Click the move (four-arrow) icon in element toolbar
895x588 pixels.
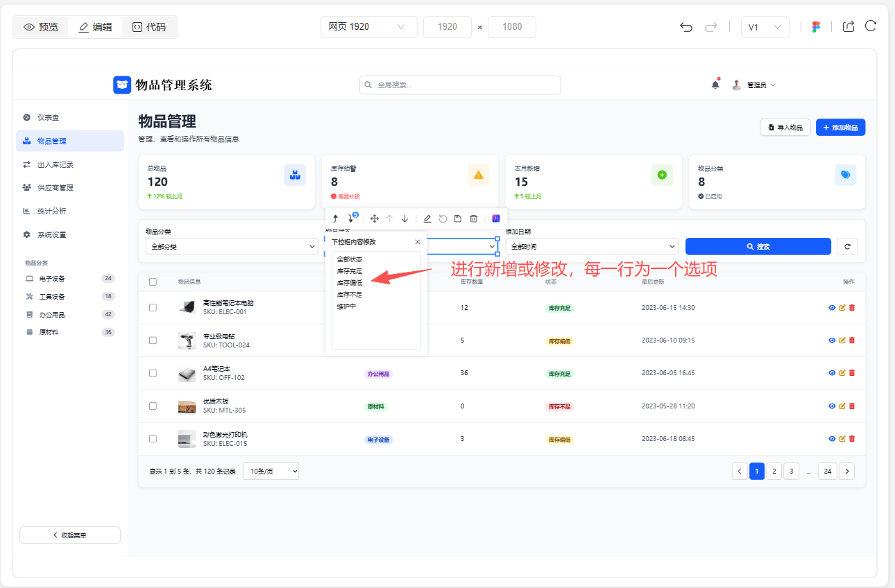tap(375, 218)
